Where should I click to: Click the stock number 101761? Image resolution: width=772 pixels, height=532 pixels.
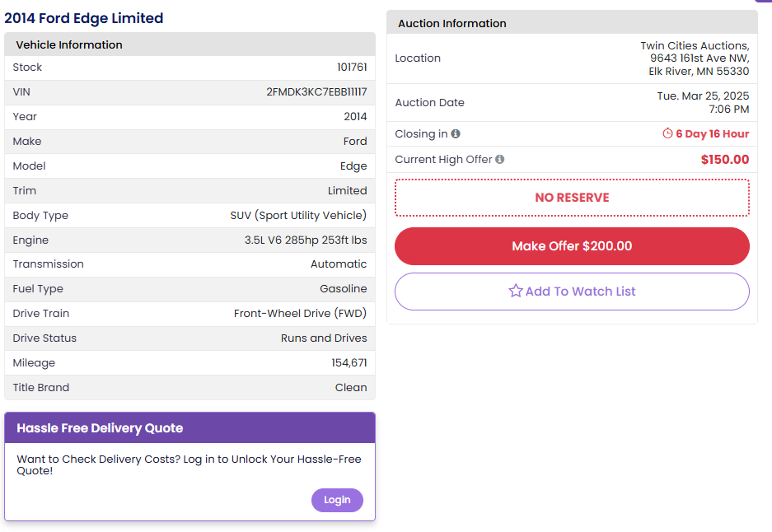pos(352,68)
